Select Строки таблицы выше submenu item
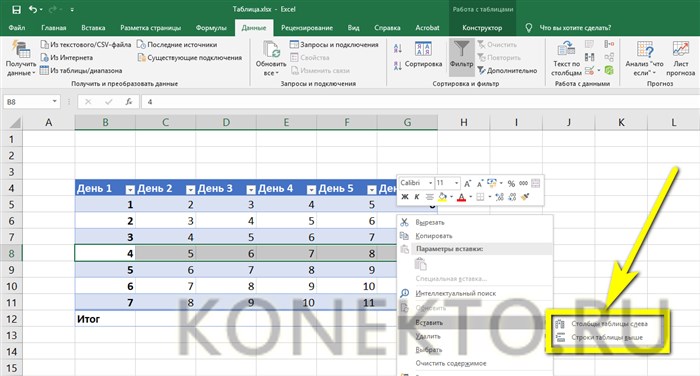This screenshot has height=376, width=700. click(x=607, y=338)
